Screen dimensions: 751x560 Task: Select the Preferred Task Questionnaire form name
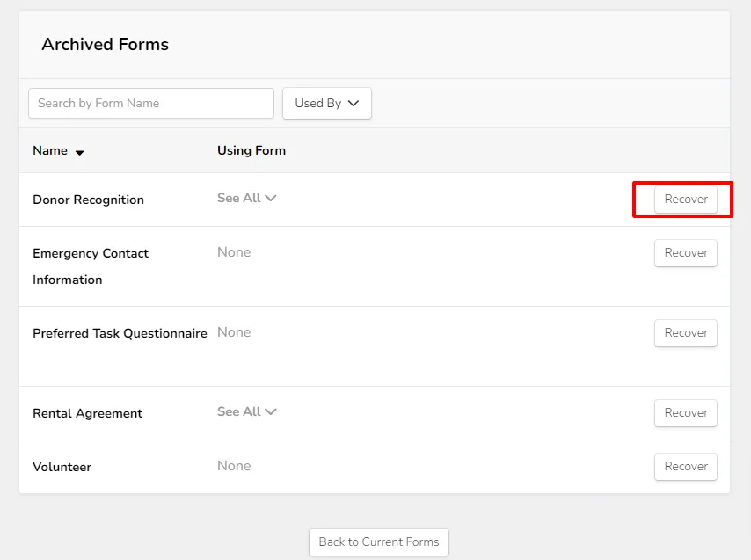(x=120, y=333)
